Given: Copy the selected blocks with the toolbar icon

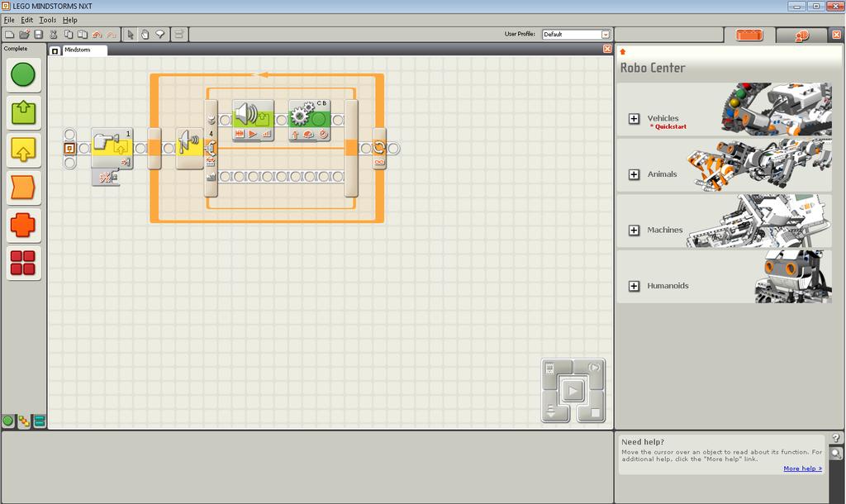Looking at the screenshot, I should point(69,35).
